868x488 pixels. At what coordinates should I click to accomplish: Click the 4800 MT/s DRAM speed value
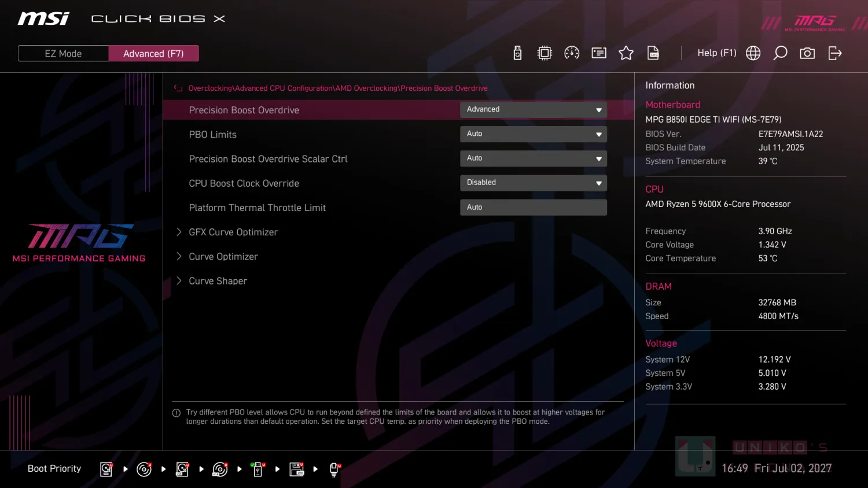(x=778, y=316)
